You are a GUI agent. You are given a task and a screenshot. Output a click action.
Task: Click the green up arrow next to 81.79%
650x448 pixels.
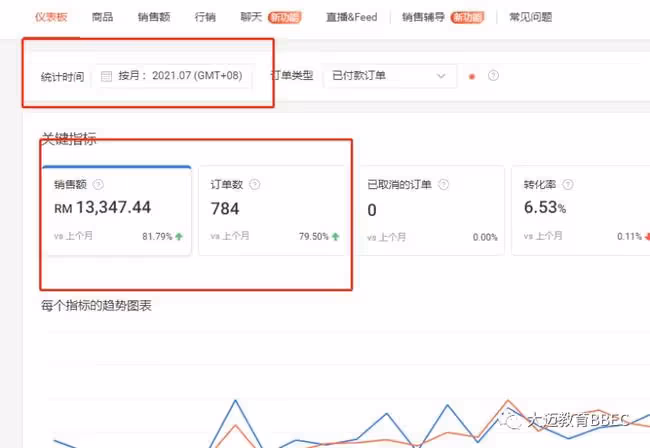(x=179, y=237)
